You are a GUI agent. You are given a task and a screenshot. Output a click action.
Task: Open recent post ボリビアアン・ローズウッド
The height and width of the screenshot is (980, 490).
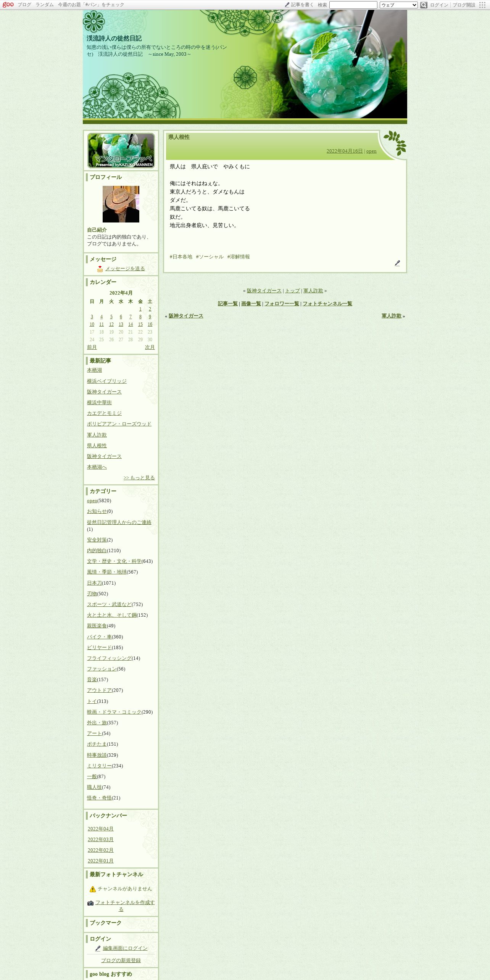pos(119,424)
